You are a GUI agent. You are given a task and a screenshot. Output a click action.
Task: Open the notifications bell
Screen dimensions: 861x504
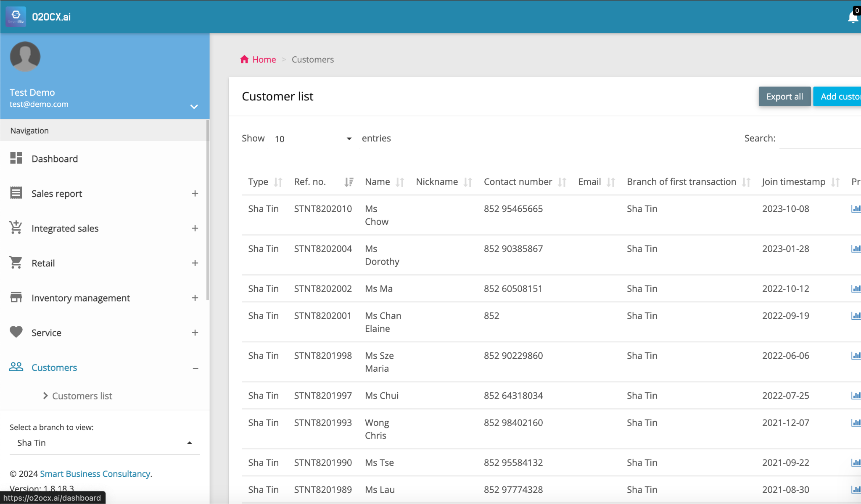pos(853,17)
